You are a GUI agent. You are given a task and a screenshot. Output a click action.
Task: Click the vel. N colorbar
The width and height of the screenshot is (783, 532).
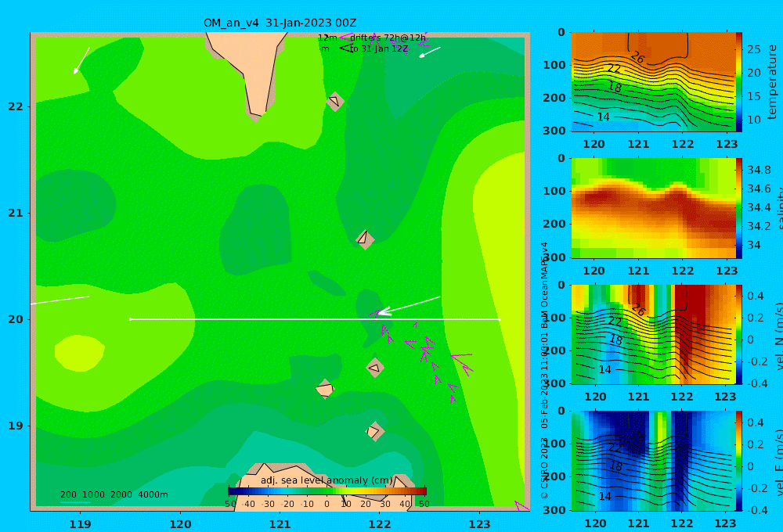739,334
